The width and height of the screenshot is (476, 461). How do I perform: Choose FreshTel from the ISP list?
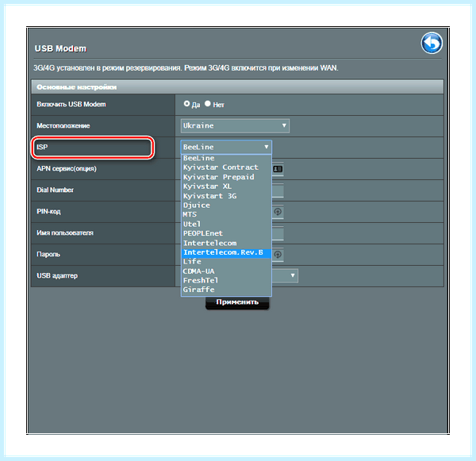[226, 280]
